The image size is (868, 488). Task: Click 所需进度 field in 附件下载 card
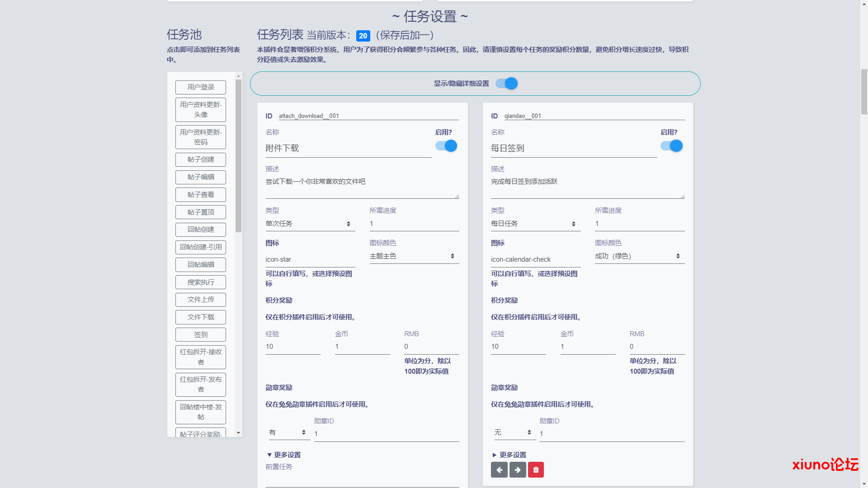pyautogui.click(x=414, y=224)
